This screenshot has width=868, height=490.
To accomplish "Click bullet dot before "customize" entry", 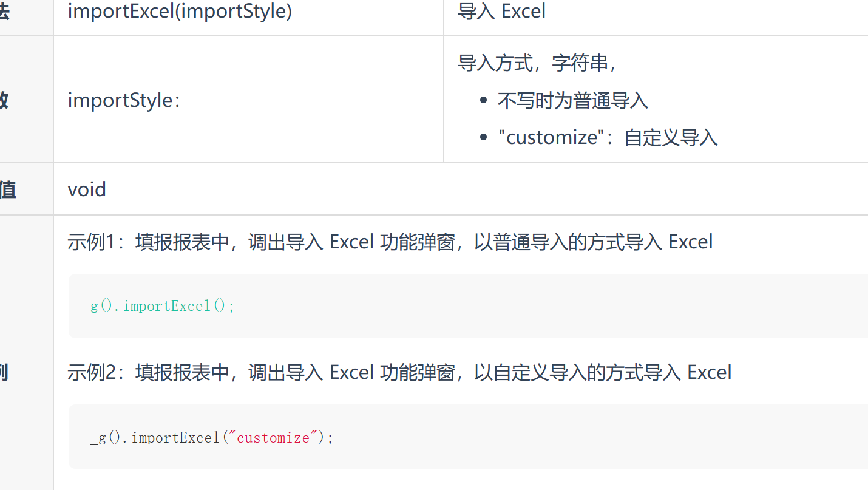I will [483, 138].
